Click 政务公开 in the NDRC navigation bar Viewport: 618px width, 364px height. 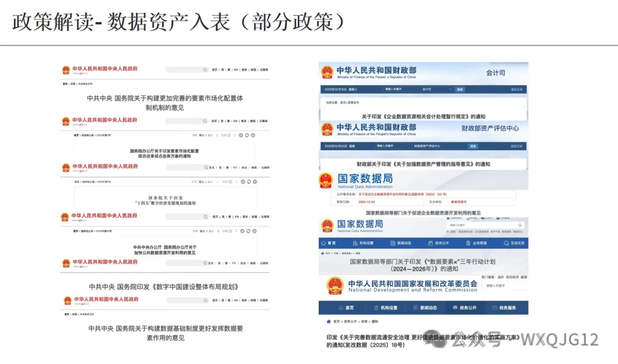[x=465, y=307]
